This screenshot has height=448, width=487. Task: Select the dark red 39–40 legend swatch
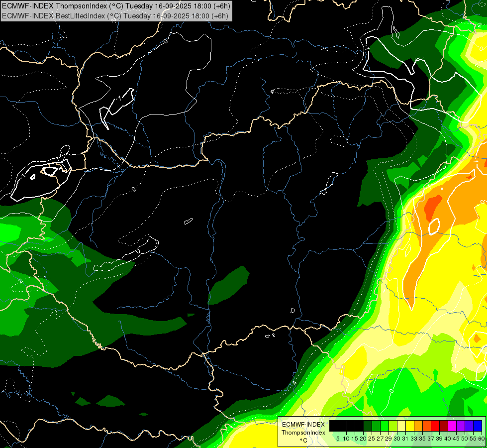coord(444,426)
